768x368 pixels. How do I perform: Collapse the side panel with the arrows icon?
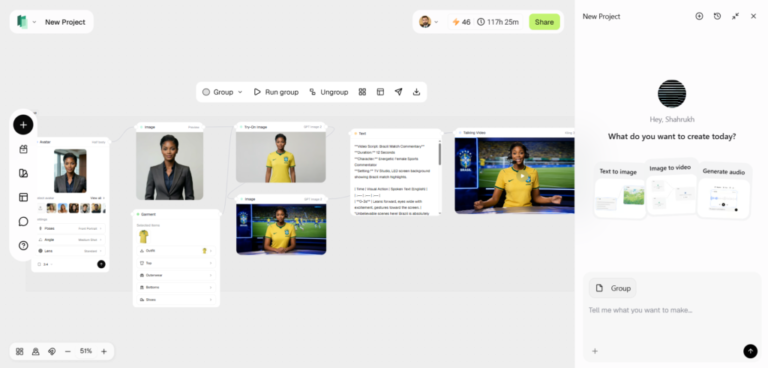[735, 16]
